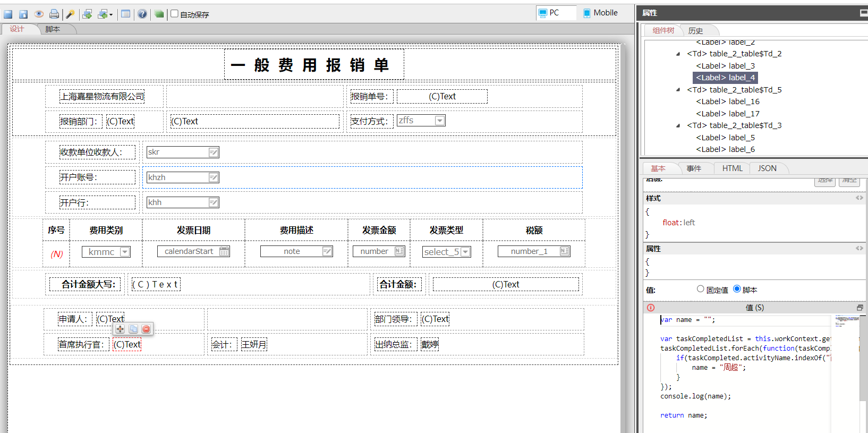Collapse the table_2_table$Td_5 tree node
The height and width of the screenshot is (433, 868).
(x=678, y=90)
